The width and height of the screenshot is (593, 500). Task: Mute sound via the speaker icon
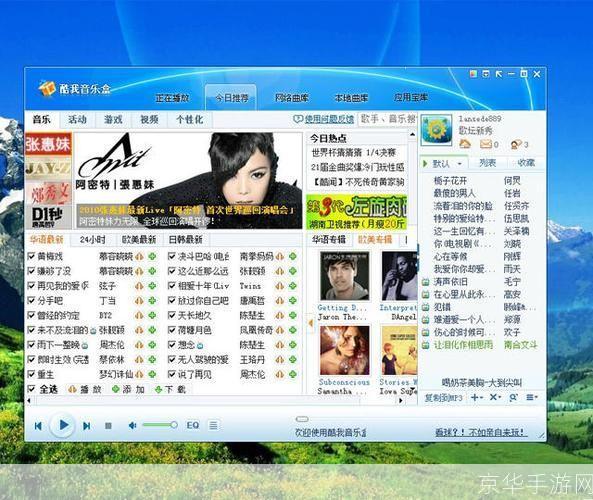tap(132, 425)
